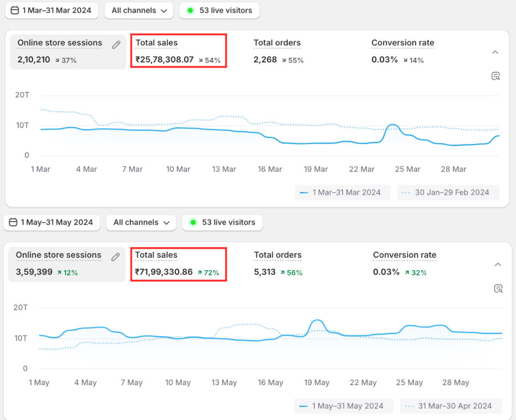Open the top All channels dropdown
Screen dimensions: 516x420
[139, 10]
